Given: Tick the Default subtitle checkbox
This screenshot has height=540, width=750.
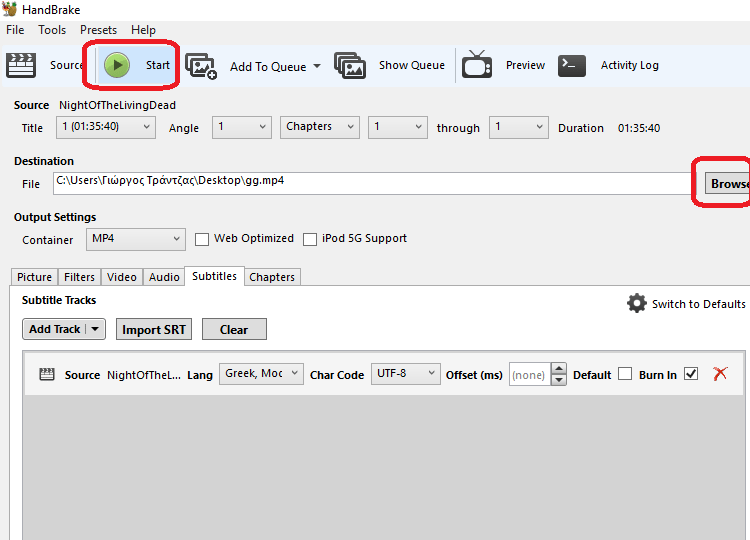Looking at the screenshot, I should click(625, 374).
